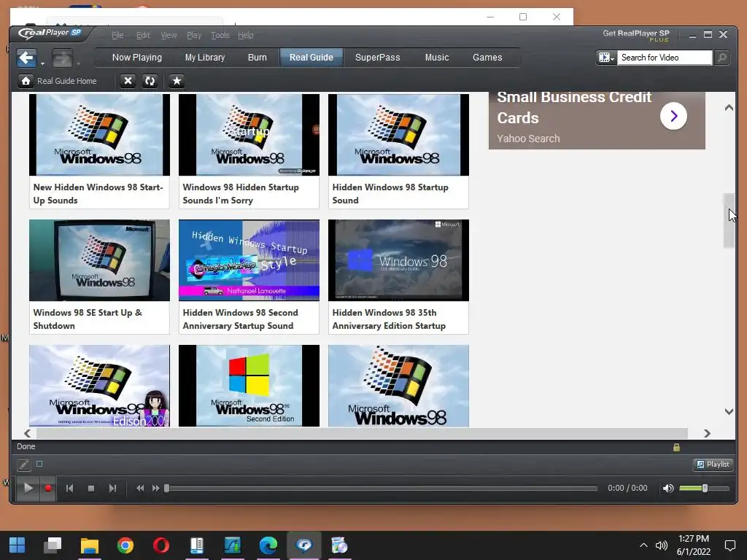Click the grayed forward navigation arrow

[62, 58]
